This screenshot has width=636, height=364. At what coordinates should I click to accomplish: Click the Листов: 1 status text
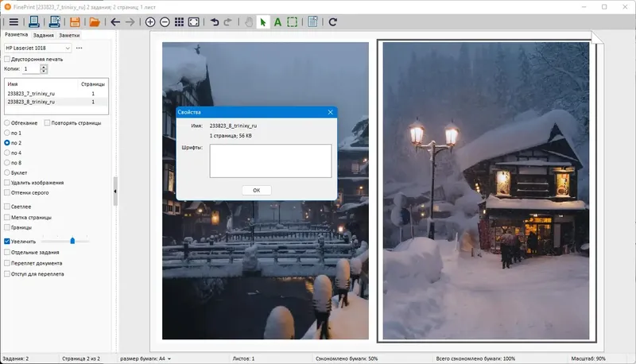coord(243,358)
